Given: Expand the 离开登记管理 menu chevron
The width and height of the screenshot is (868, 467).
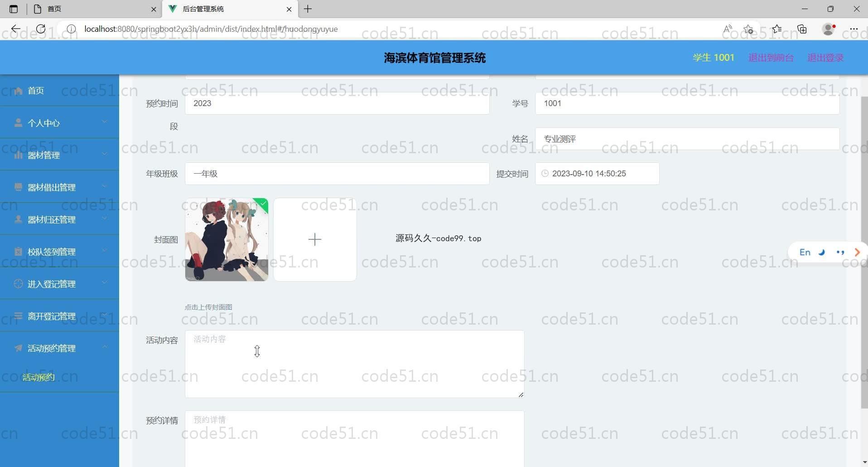Looking at the screenshot, I should (105, 315).
